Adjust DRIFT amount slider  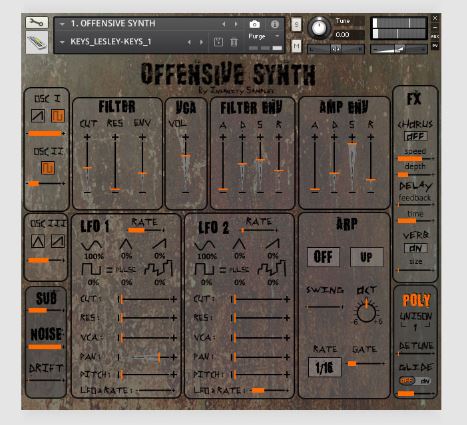[x=46, y=380]
